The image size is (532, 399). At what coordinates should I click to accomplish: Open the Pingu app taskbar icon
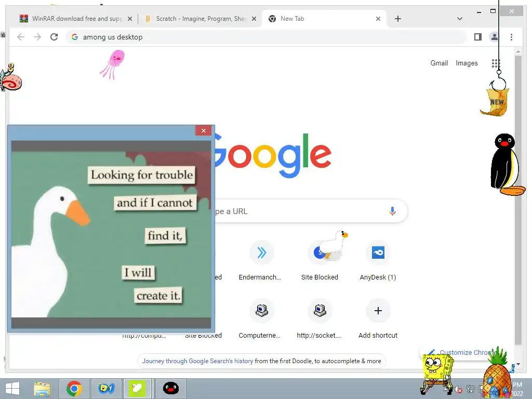[x=170, y=389]
